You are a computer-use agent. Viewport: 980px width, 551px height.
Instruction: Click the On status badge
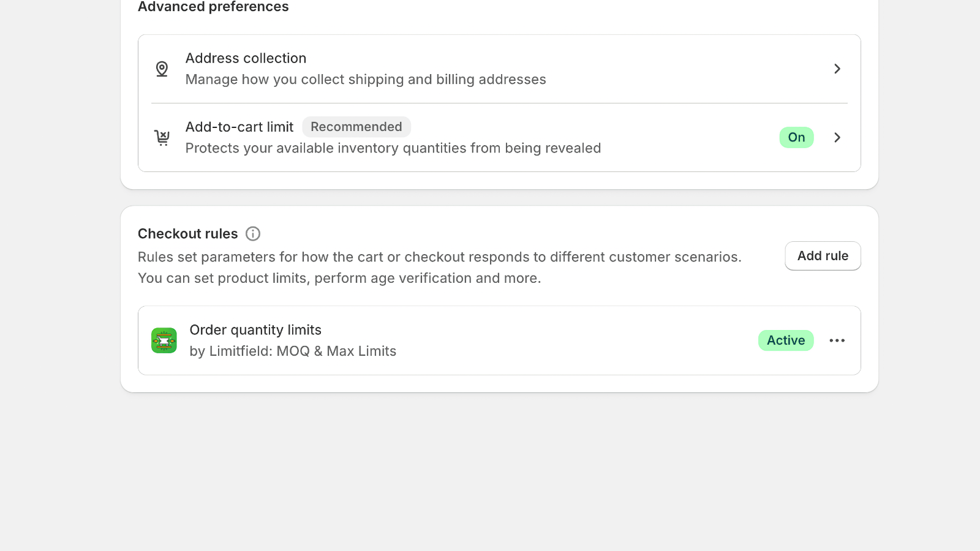796,137
